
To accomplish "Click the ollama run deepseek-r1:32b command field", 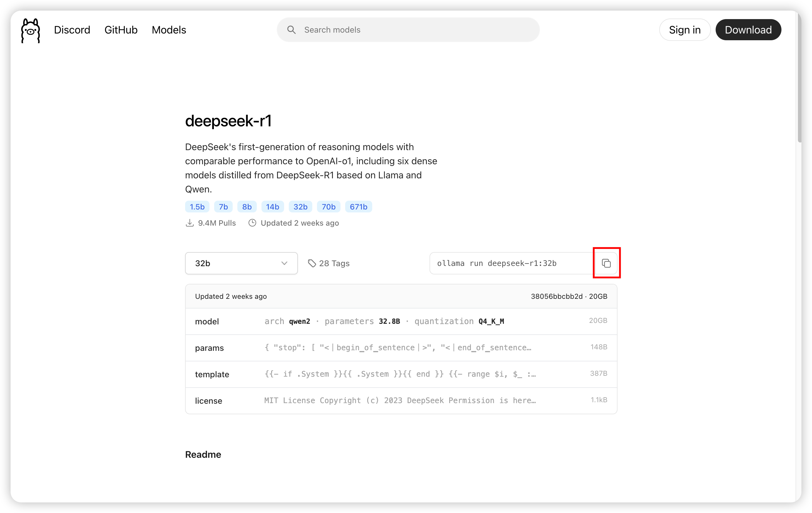I will [513, 263].
